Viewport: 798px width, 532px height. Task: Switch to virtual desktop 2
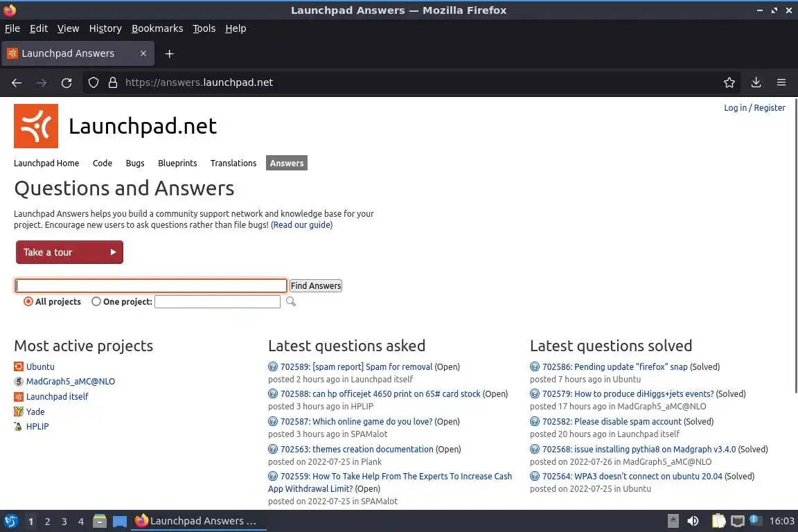(x=47, y=522)
